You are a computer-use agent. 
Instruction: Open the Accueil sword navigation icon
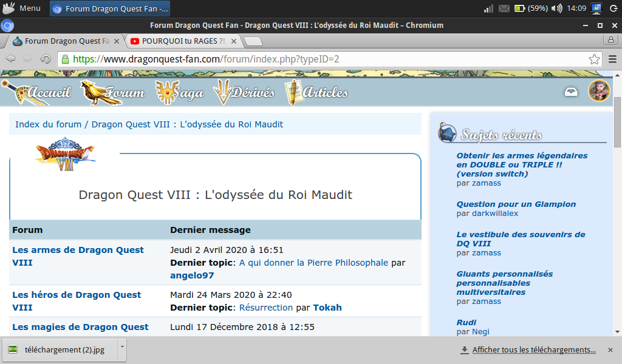tap(36, 92)
